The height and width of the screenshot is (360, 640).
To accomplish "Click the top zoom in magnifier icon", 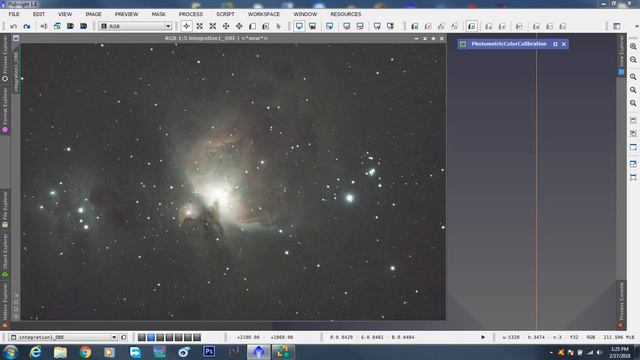I will (x=633, y=47).
